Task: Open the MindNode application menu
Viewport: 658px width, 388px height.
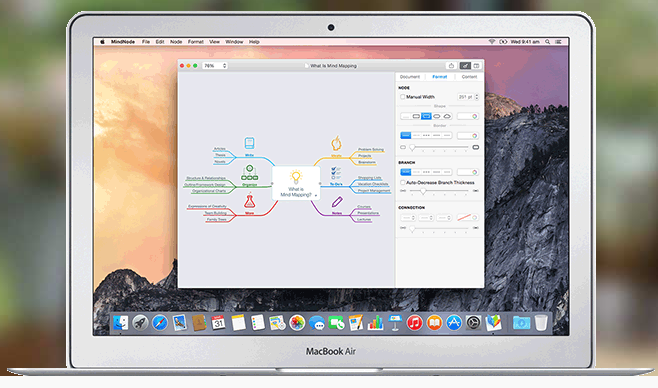Action: 123,42
